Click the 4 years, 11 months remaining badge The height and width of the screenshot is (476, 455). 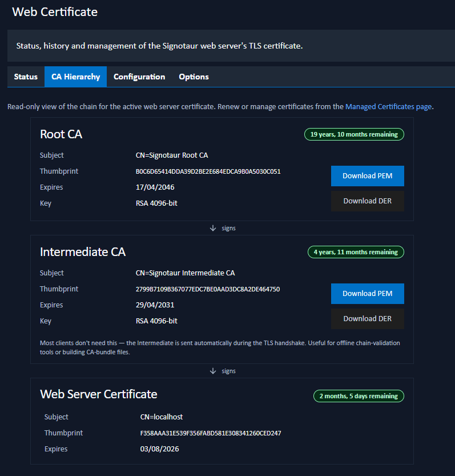(356, 252)
